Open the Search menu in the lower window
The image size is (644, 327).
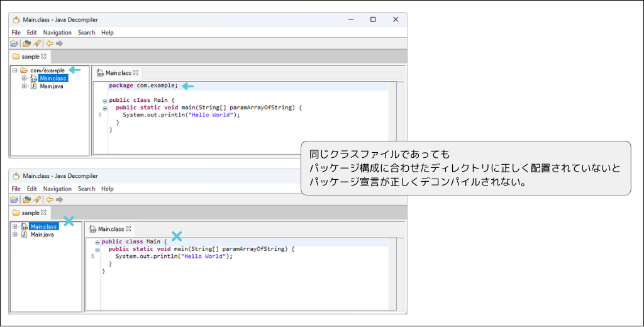pos(86,189)
